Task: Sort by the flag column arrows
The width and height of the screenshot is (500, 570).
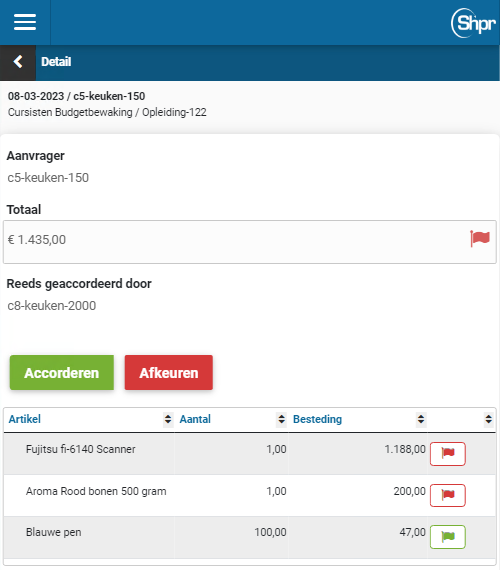Action: [x=488, y=419]
